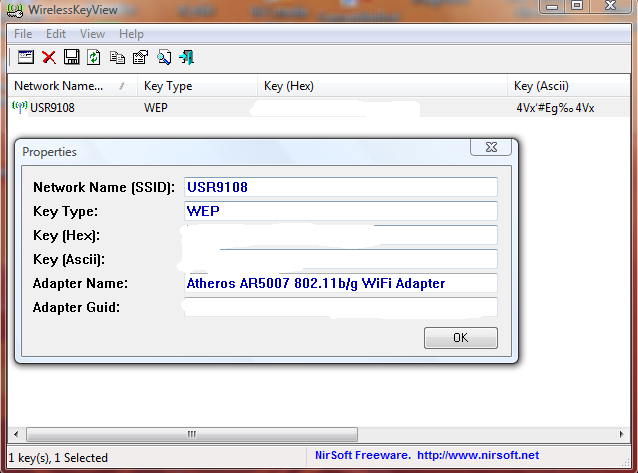Click the Key (Hex) field
This screenshot has height=473, width=638.
(x=341, y=235)
